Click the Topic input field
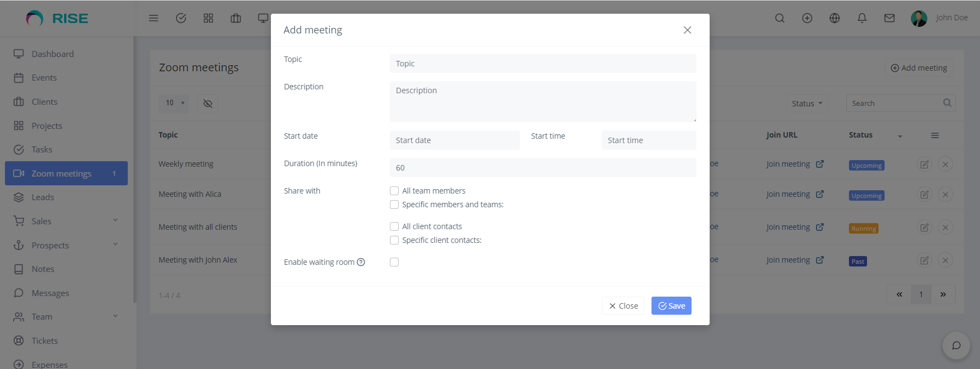980x369 pixels. click(542, 64)
